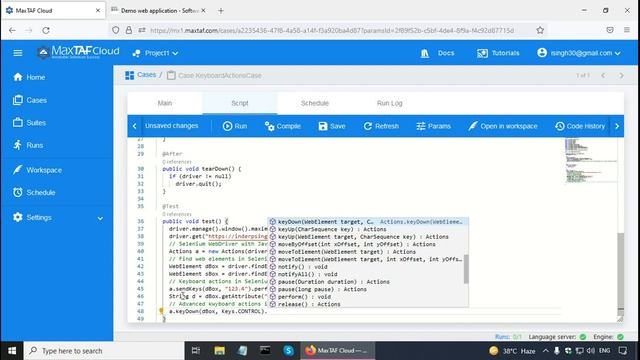
Task: Select keyDown(WebElement target) autocomplete suggestion
Action: click(x=368, y=222)
